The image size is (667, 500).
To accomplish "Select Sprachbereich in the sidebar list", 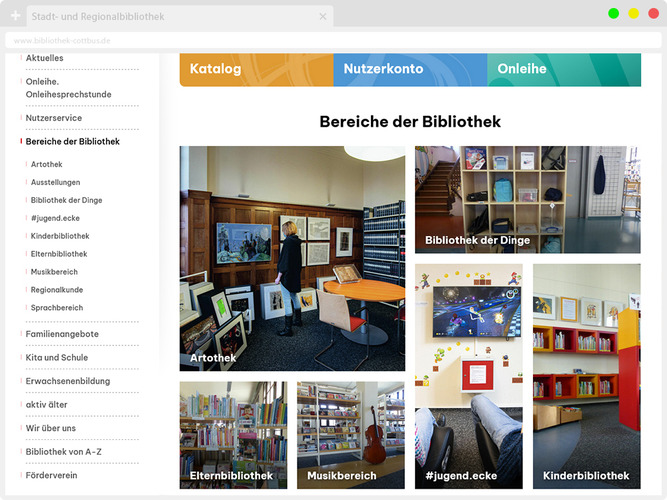I will pos(57,308).
